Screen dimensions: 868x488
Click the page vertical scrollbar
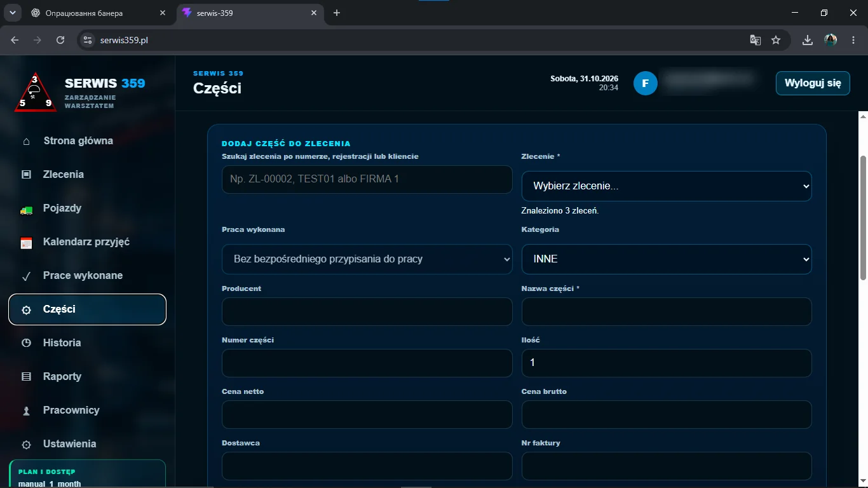coord(863,217)
